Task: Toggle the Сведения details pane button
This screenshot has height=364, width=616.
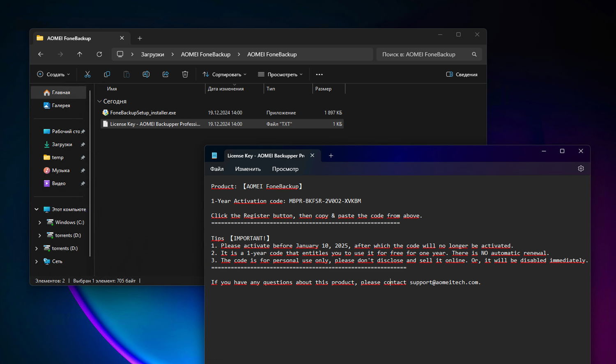Action: click(462, 74)
